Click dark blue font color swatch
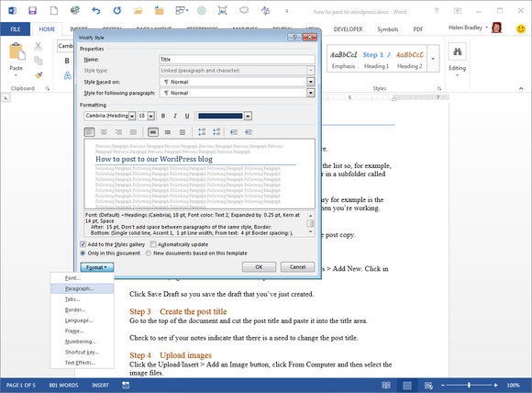The width and height of the screenshot is (532, 393). (220, 116)
